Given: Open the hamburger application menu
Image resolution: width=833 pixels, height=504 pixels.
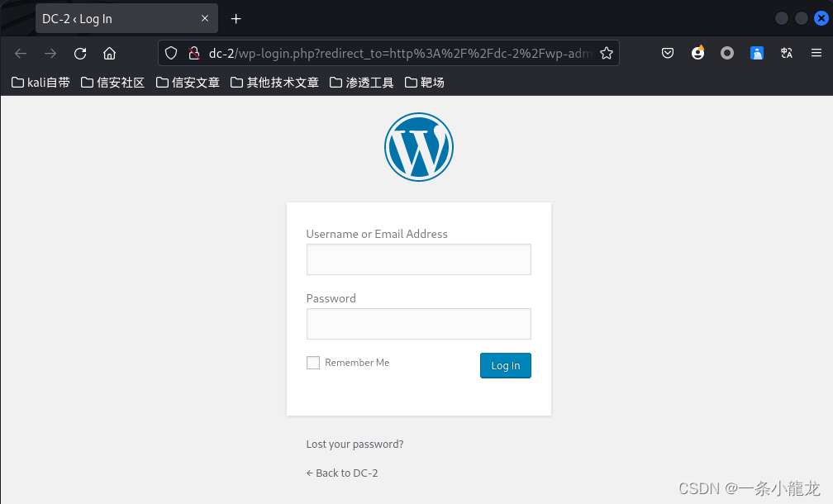Looking at the screenshot, I should 816,53.
